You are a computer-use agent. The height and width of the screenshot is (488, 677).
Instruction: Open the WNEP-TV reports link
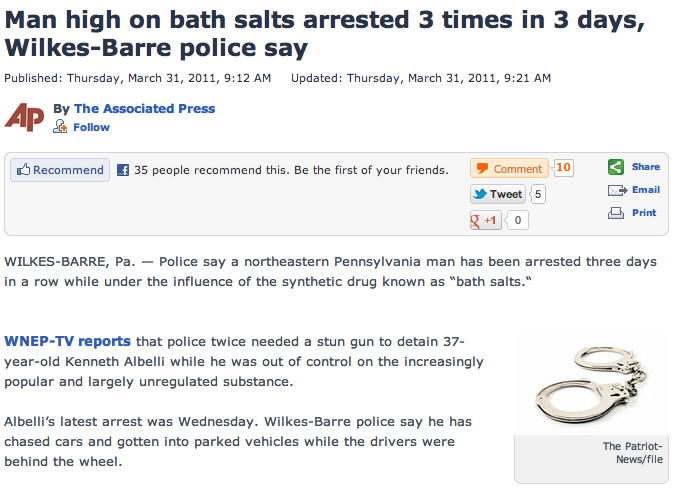pos(67,341)
